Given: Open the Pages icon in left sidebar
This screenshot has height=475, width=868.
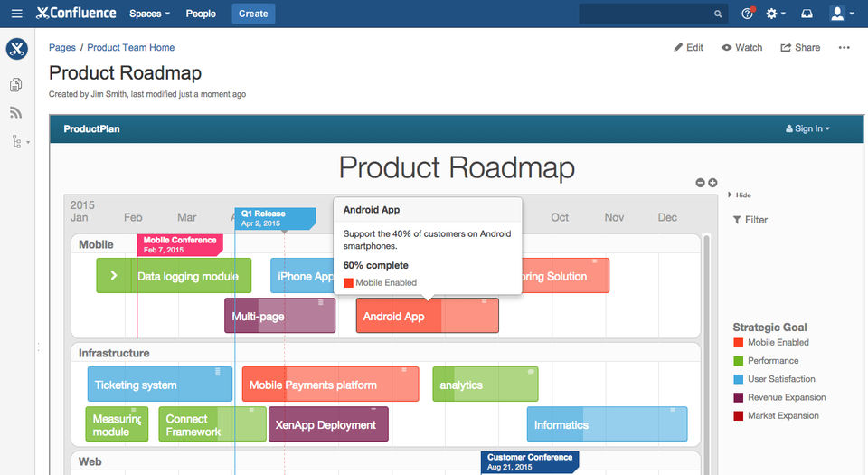Looking at the screenshot, I should [16, 85].
